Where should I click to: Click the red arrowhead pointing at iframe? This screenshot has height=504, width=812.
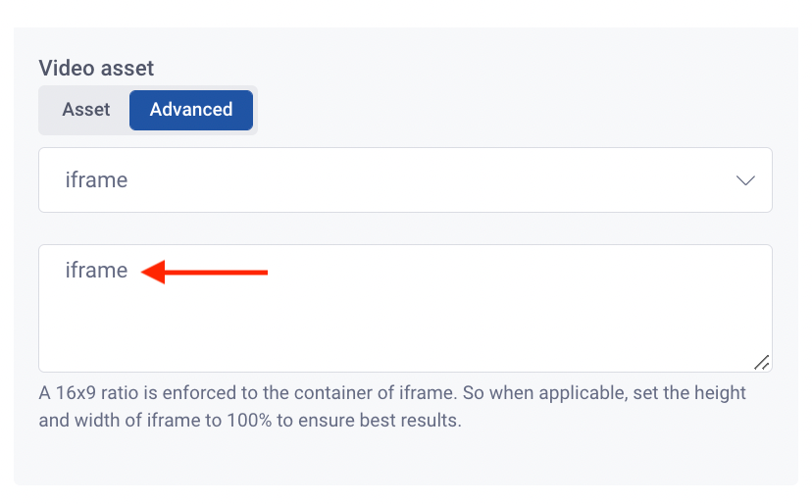pyautogui.click(x=153, y=272)
